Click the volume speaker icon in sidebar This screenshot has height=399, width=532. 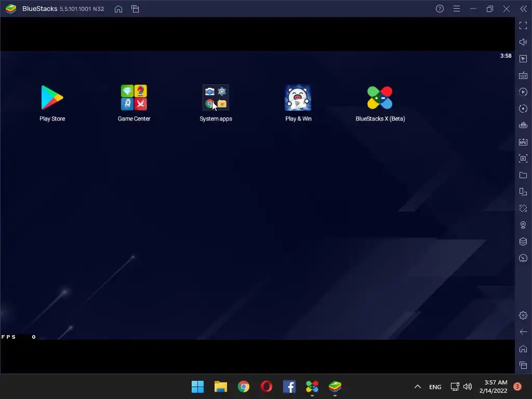click(523, 42)
